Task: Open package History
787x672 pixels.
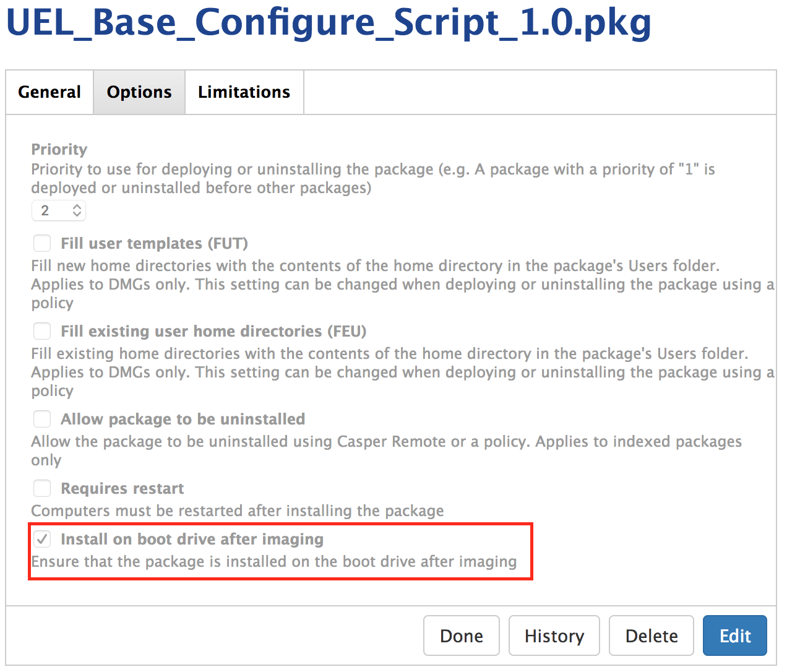Action: pyautogui.click(x=554, y=635)
